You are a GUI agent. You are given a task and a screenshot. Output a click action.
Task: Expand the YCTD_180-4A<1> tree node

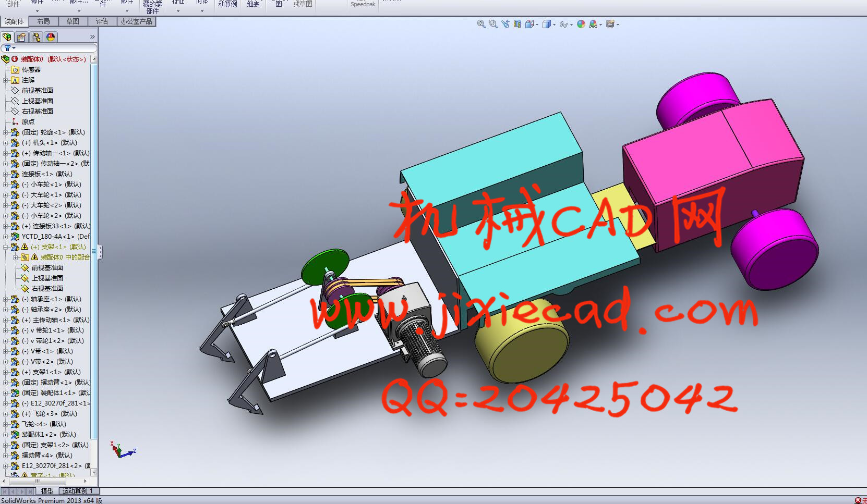tap(6, 237)
